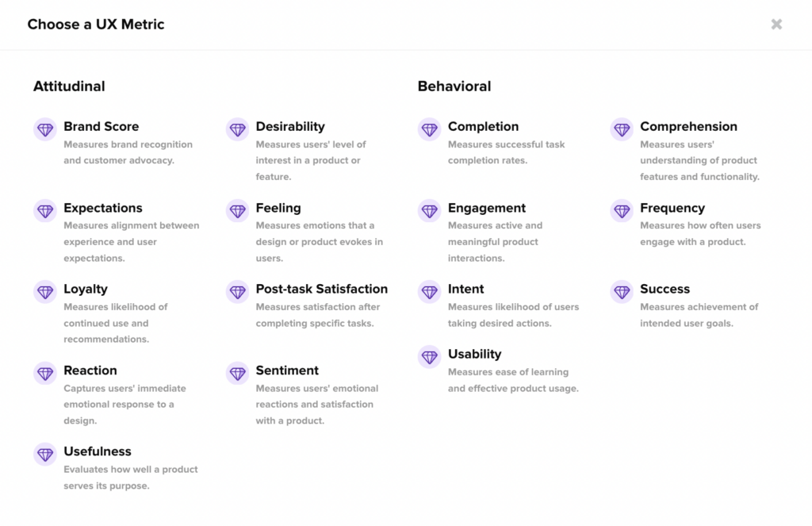
Task: Pick the Post-task Satisfaction metric
Action: [321, 289]
